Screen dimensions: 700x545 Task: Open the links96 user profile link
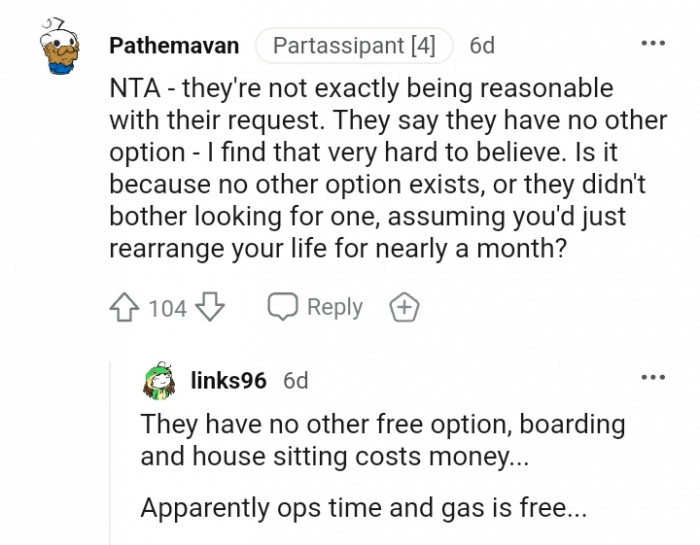pos(229,380)
